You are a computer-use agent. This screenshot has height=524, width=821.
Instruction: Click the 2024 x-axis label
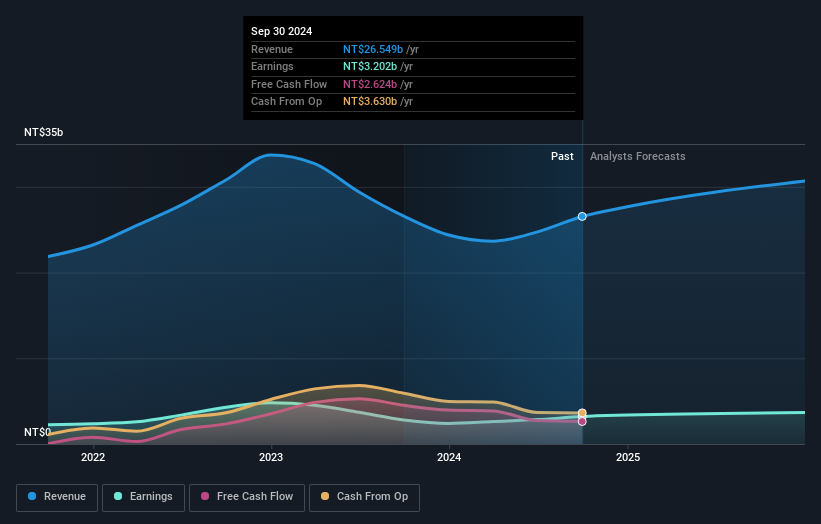(x=449, y=457)
